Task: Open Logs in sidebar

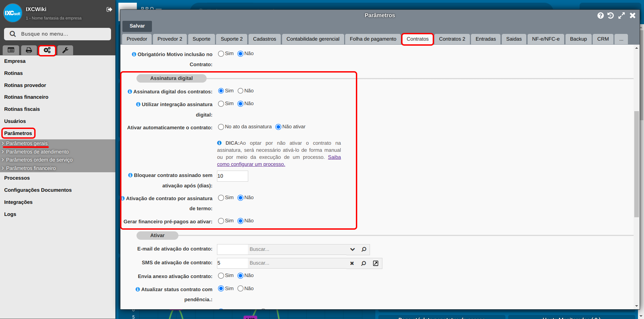Action: click(x=10, y=214)
